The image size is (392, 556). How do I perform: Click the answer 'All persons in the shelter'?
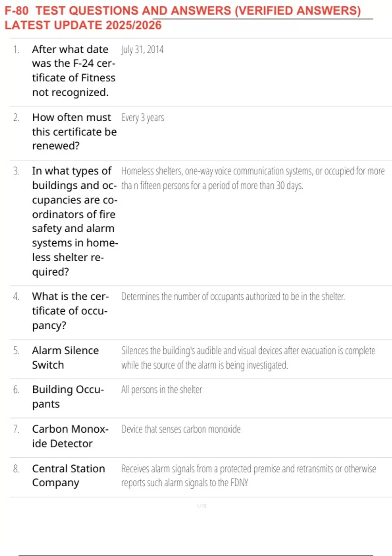click(162, 390)
